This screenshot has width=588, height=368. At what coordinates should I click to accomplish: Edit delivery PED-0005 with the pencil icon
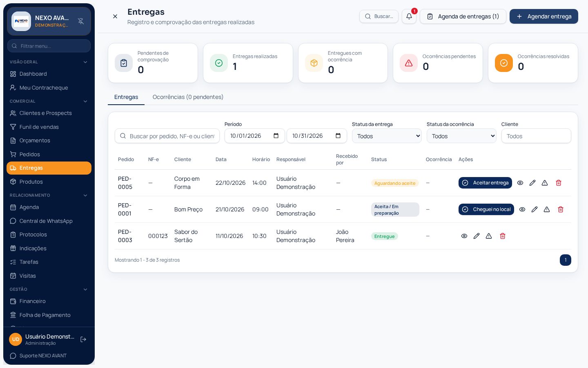[x=532, y=183]
